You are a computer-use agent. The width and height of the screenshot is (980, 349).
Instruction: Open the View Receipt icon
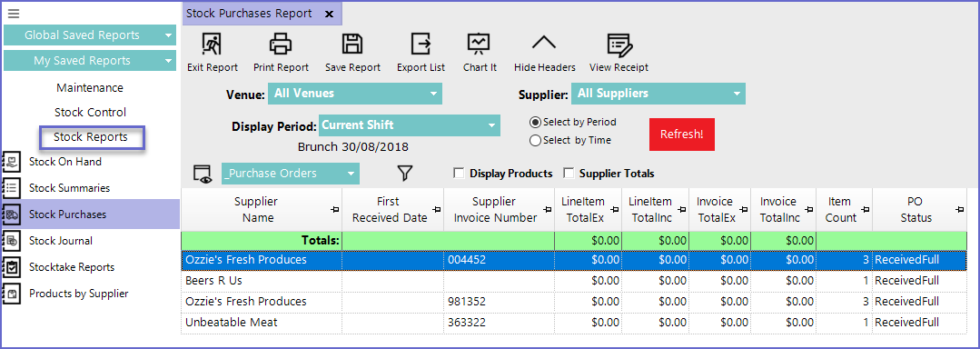click(619, 45)
